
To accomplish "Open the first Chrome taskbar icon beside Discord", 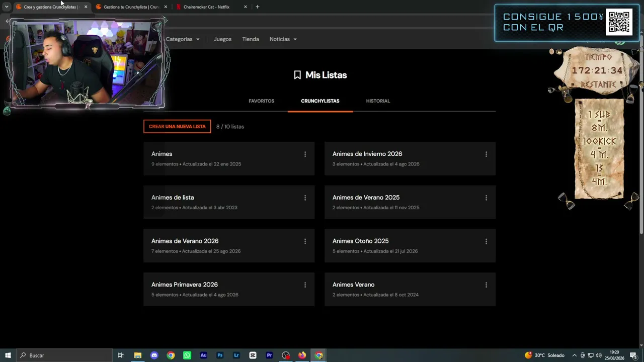I will (x=171, y=355).
